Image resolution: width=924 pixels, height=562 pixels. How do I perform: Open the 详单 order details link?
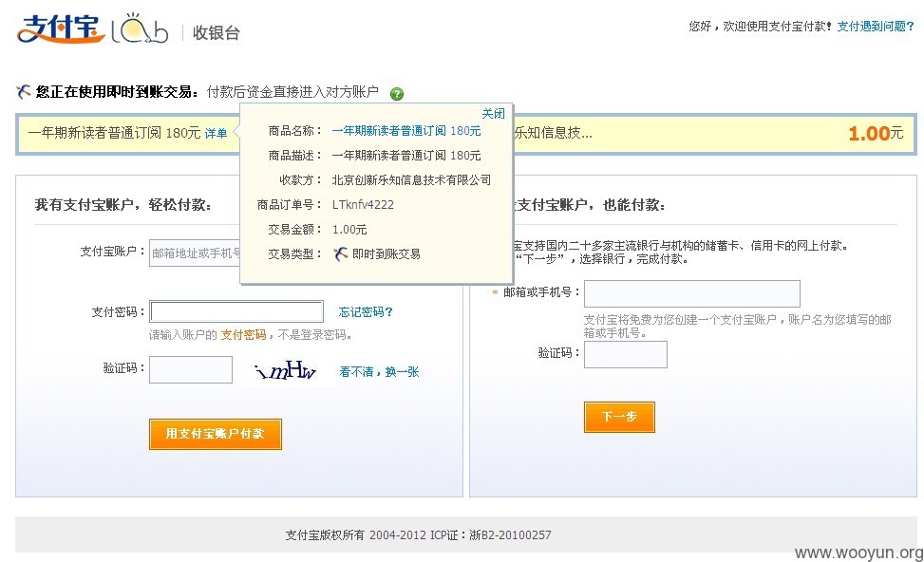click(216, 134)
